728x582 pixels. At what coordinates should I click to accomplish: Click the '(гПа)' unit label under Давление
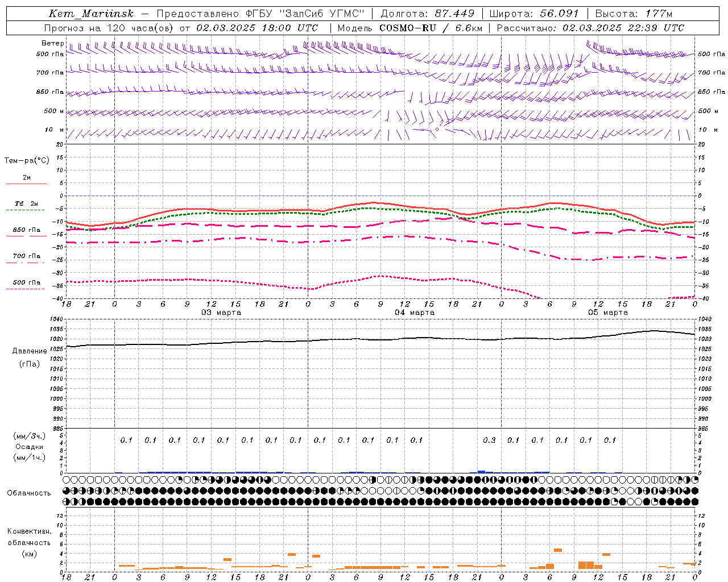tap(29, 364)
